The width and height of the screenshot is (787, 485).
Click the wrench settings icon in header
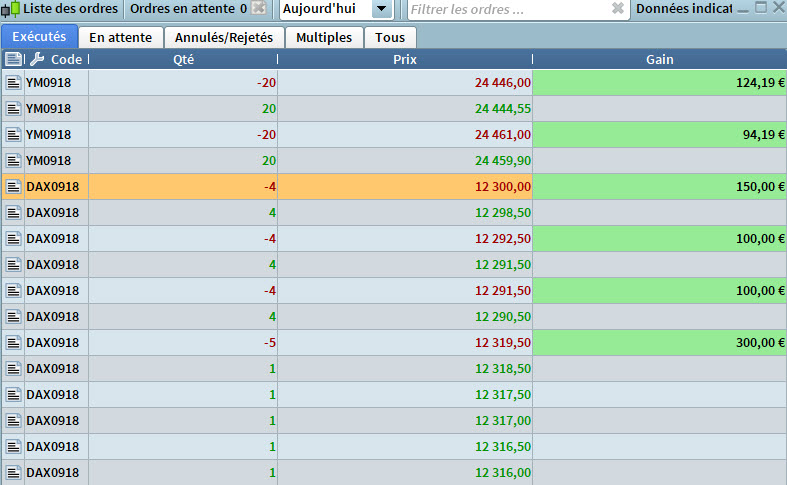point(37,59)
